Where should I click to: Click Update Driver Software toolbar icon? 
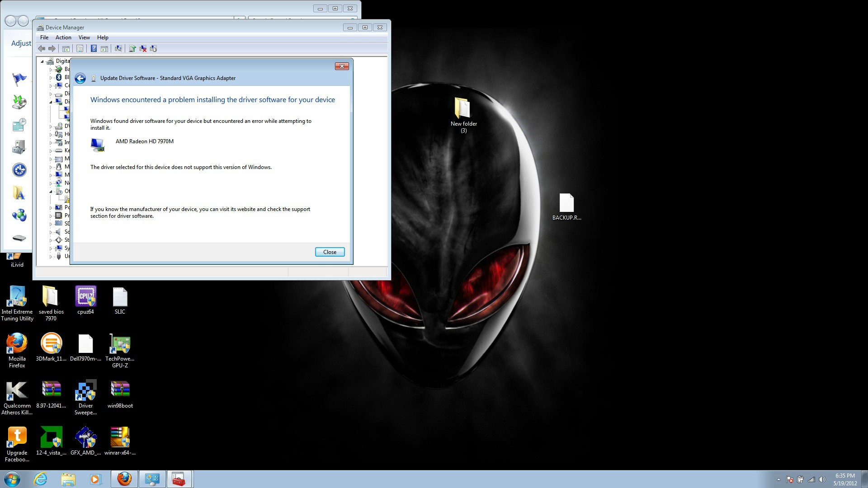pos(132,49)
